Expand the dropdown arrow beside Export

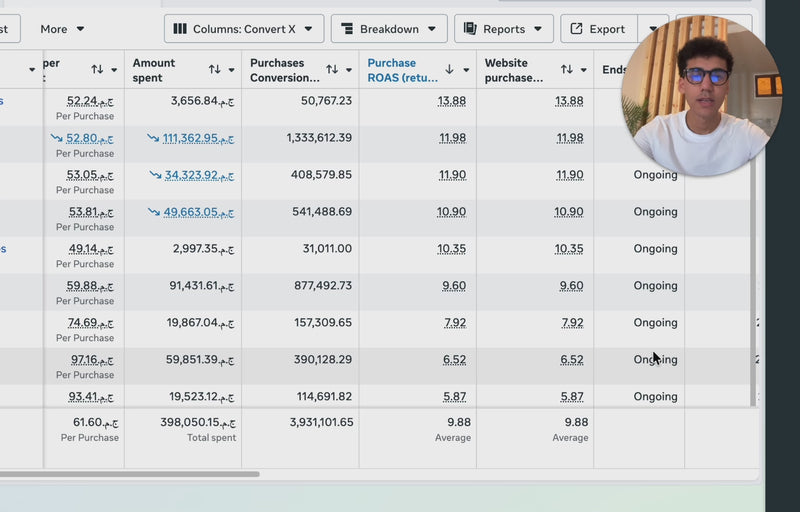[653, 29]
